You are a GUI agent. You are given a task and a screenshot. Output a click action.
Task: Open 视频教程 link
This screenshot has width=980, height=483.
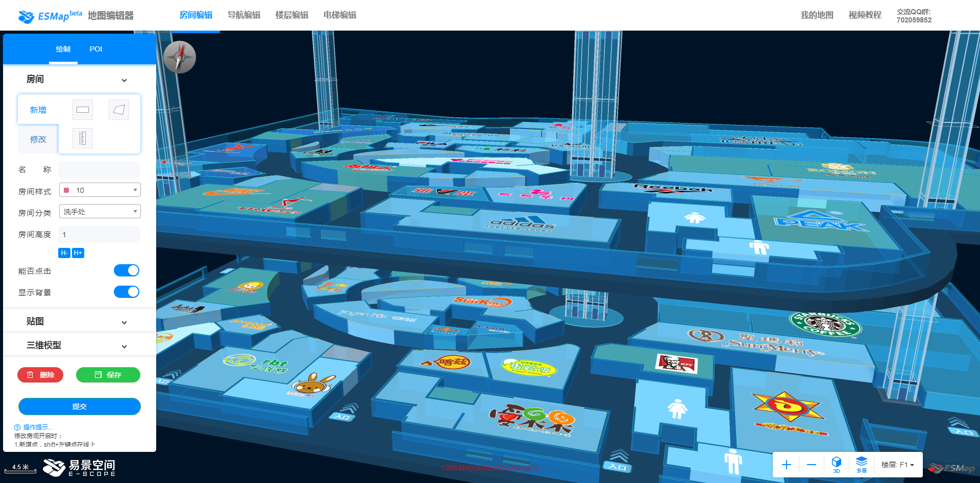coord(865,15)
